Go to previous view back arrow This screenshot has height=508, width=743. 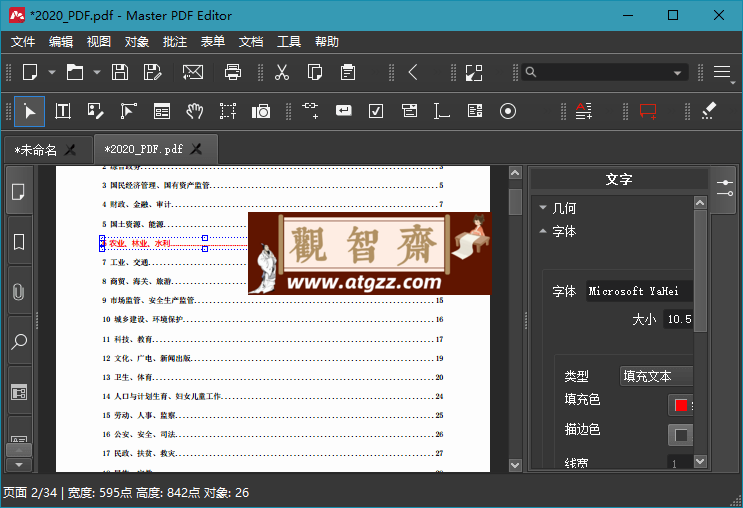[x=413, y=73]
